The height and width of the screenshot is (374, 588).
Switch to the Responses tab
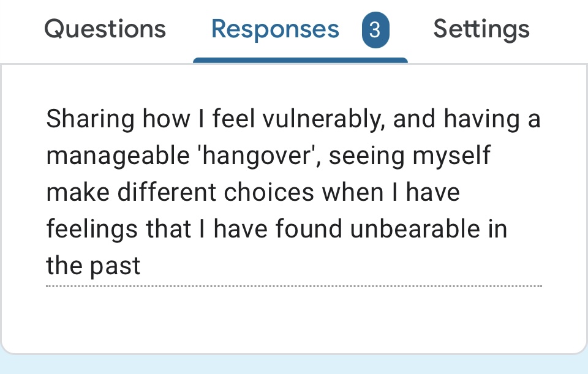pos(275,29)
